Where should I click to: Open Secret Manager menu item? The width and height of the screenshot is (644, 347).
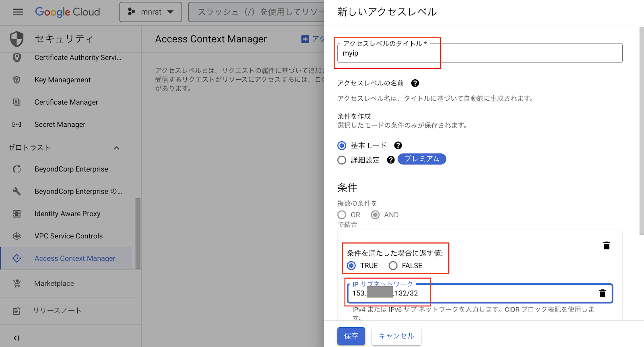point(60,124)
